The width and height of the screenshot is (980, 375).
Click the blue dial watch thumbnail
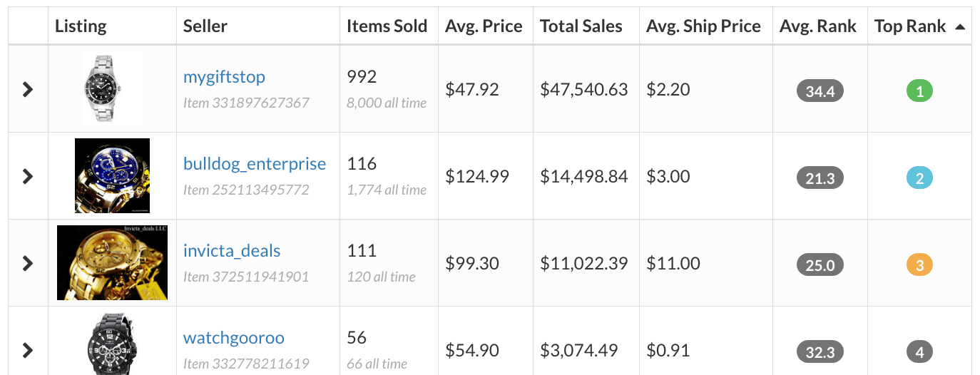click(112, 176)
